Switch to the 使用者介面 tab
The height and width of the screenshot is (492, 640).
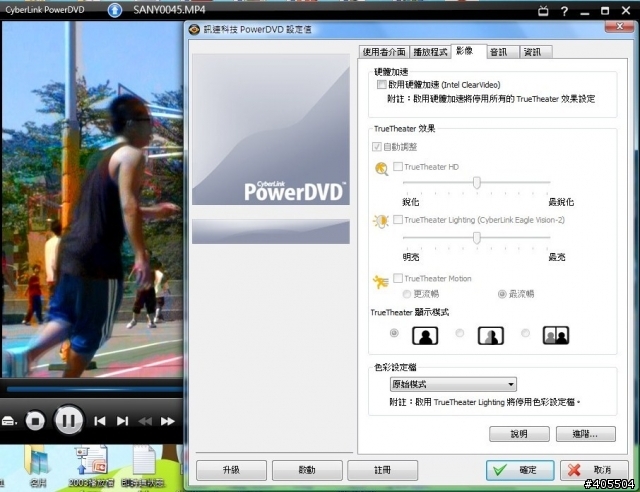pyautogui.click(x=384, y=52)
